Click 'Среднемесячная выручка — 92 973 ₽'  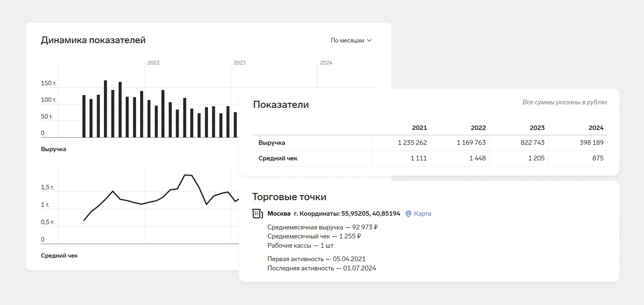point(322,227)
